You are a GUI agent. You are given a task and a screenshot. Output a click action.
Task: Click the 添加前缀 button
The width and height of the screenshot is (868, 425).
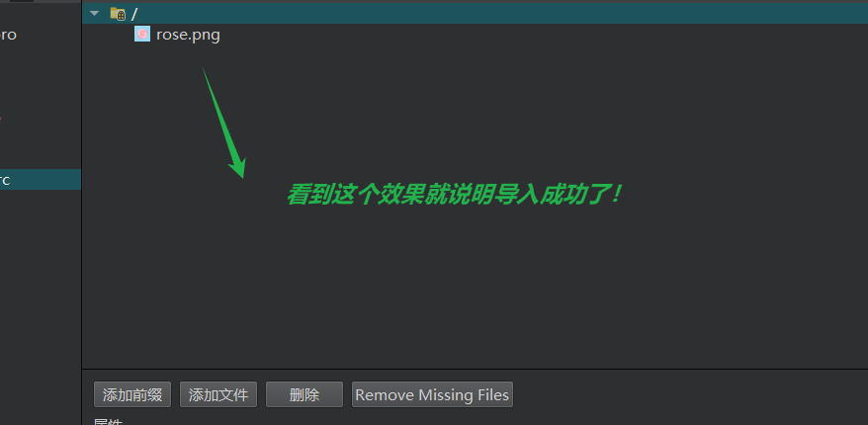click(132, 394)
